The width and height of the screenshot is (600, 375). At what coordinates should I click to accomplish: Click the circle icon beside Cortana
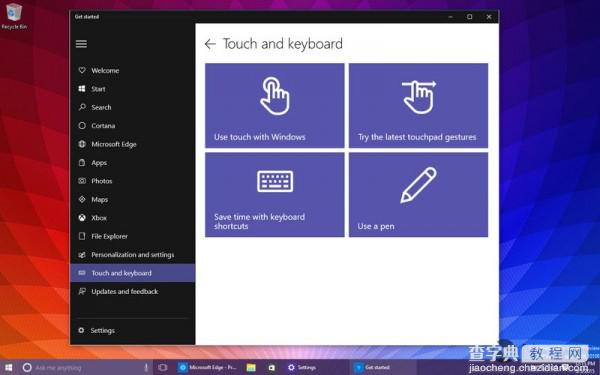click(x=82, y=125)
